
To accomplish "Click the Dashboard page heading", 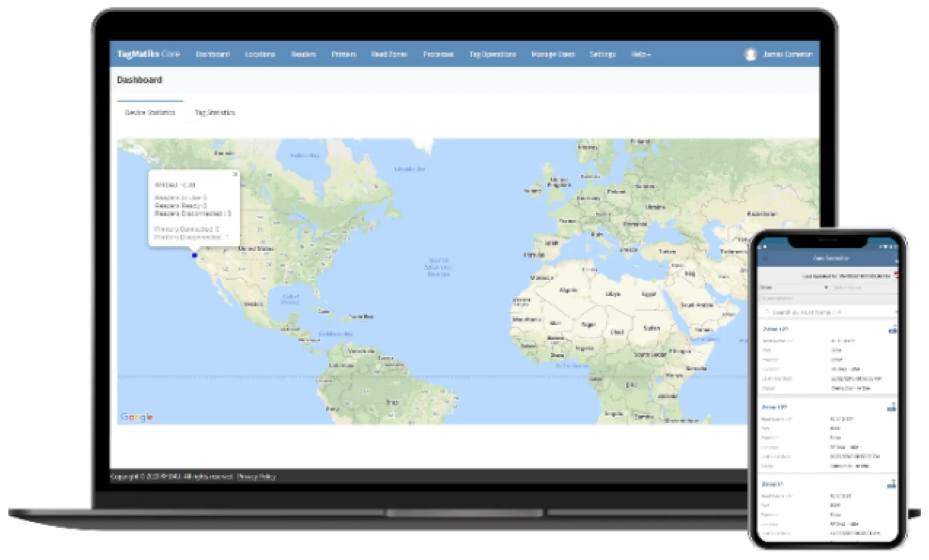I will tap(140, 80).
